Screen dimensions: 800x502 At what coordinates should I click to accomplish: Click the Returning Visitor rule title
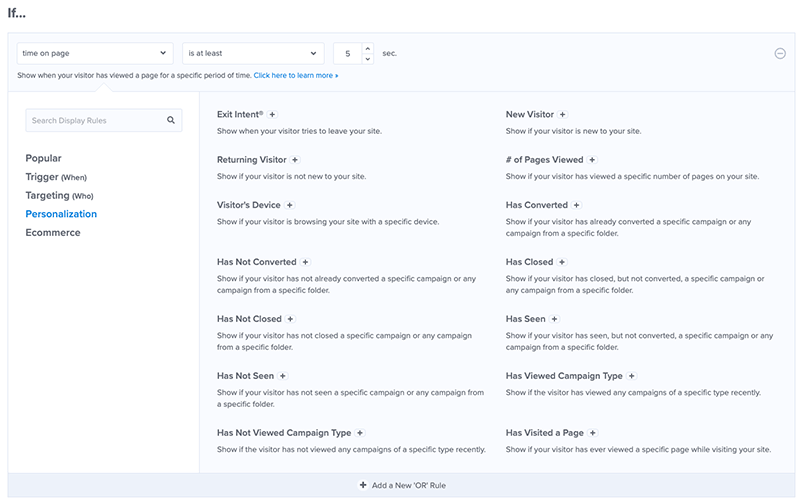(x=252, y=160)
